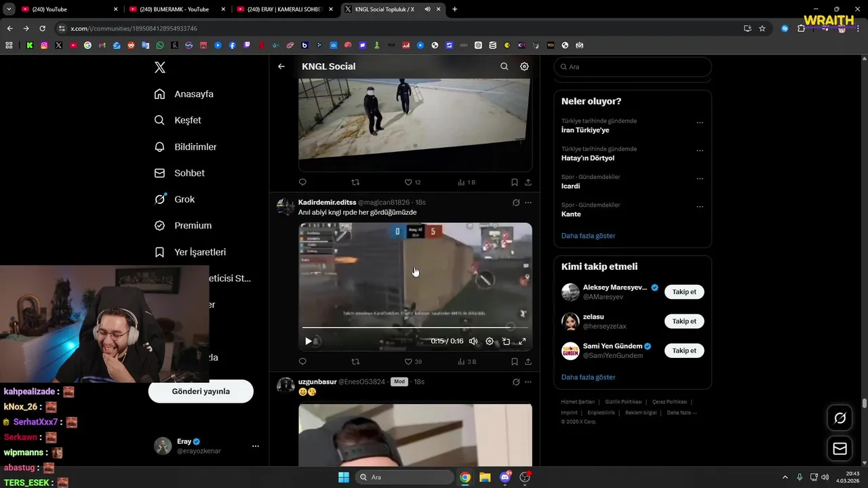Open KNGL Social community settings gear
This screenshot has width=868, height=488.
click(524, 66)
